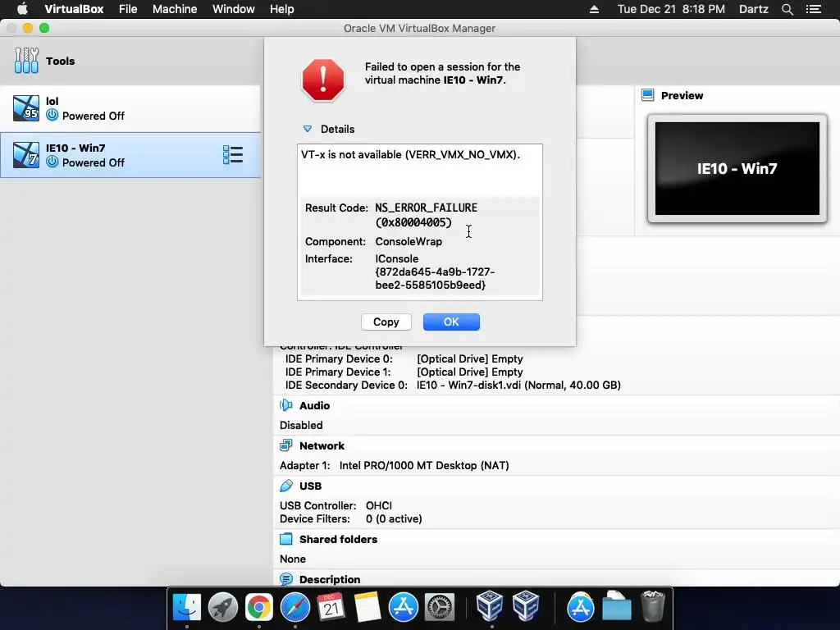Open the Tools section icon

[x=26, y=61]
